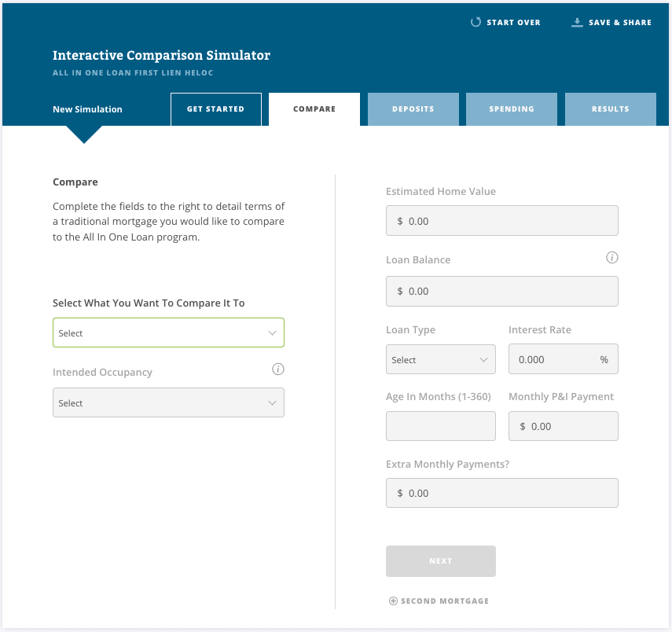The image size is (672, 632).
Task: Expand the compare-to Select dropdown
Action: (168, 333)
